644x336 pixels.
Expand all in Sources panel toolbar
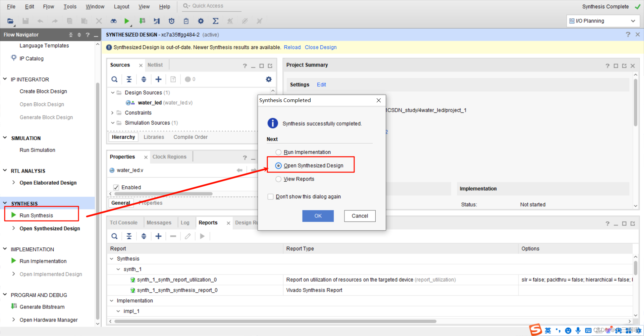coord(144,79)
